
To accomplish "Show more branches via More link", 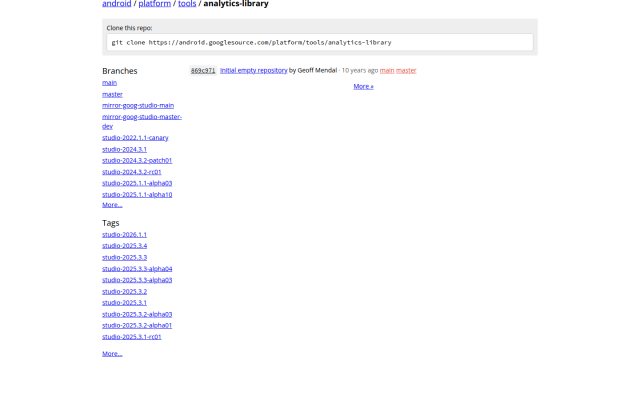I will 112,205.
